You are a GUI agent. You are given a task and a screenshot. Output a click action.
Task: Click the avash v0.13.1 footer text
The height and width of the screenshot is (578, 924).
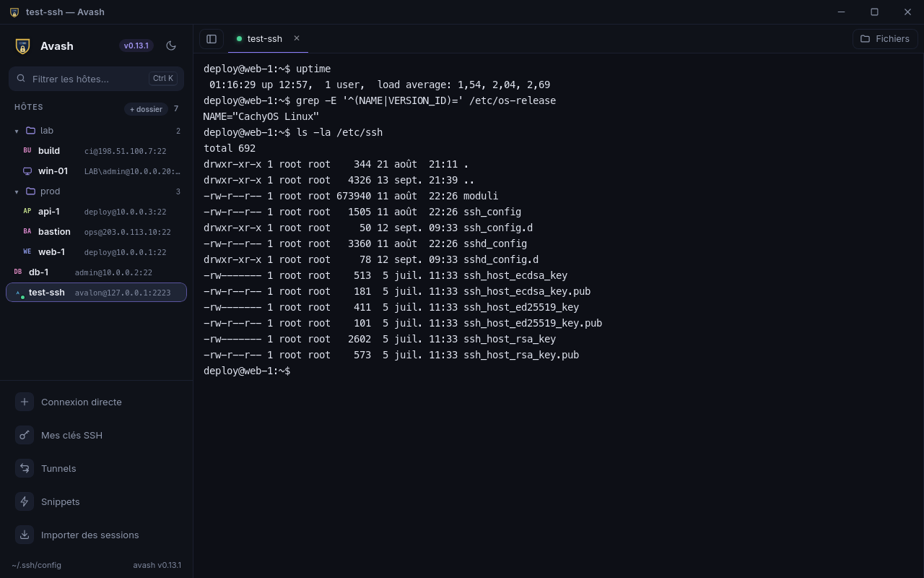click(x=157, y=565)
